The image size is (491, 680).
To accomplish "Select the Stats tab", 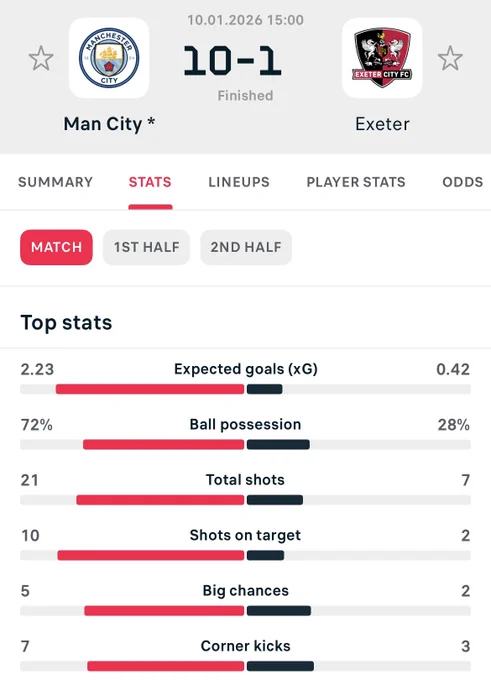I will 150,182.
